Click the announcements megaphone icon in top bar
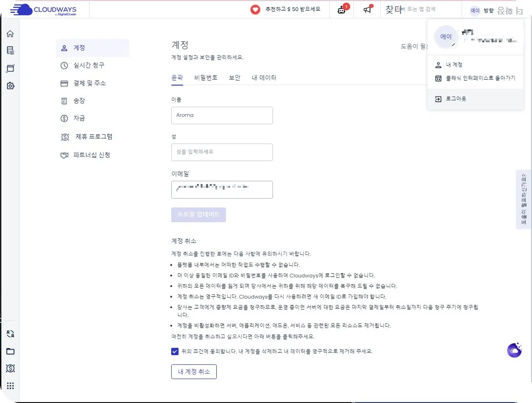This screenshot has height=403, width=532. coord(367,10)
